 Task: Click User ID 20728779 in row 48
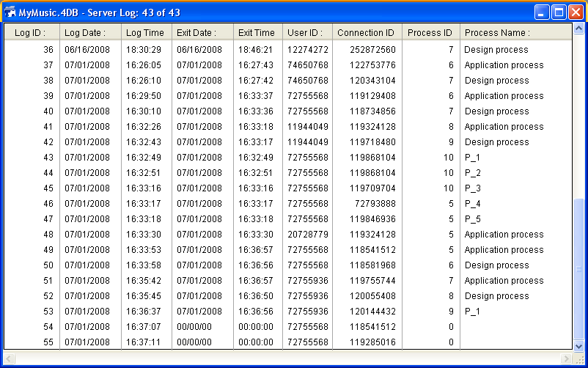click(x=307, y=235)
